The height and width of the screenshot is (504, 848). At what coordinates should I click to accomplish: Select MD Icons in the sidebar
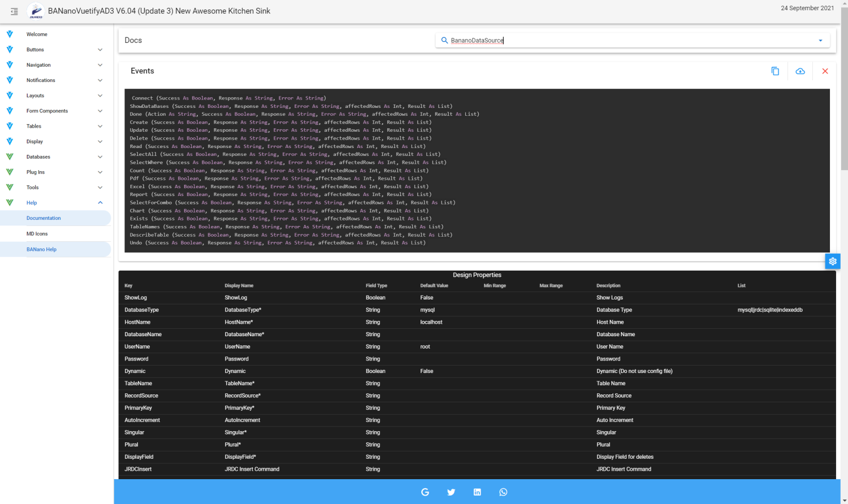37,233
